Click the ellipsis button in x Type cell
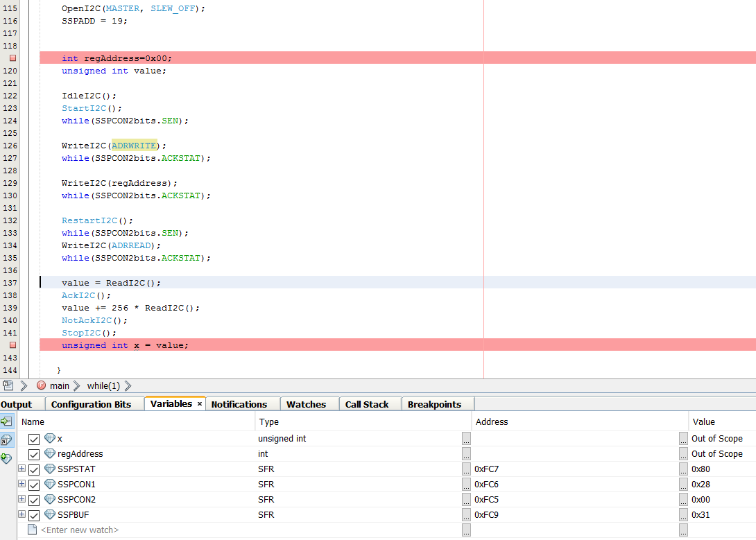The height and width of the screenshot is (540, 756). (x=466, y=438)
